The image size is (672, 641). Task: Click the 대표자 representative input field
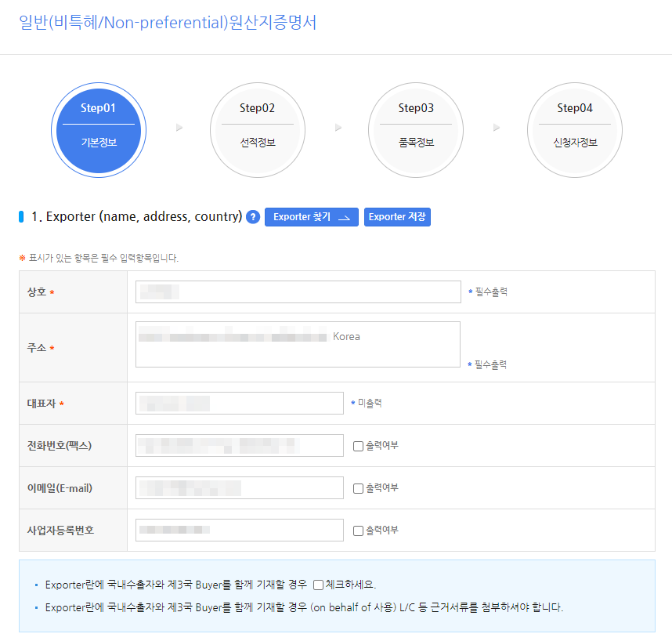tap(240, 403)
